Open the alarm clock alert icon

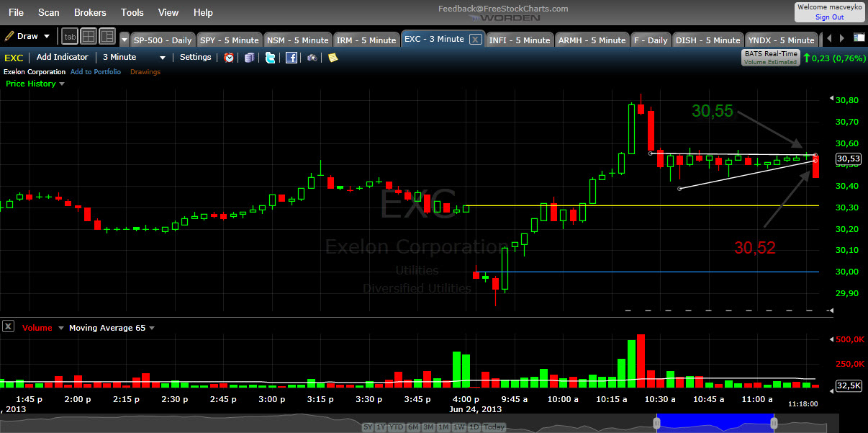(229, 58)
